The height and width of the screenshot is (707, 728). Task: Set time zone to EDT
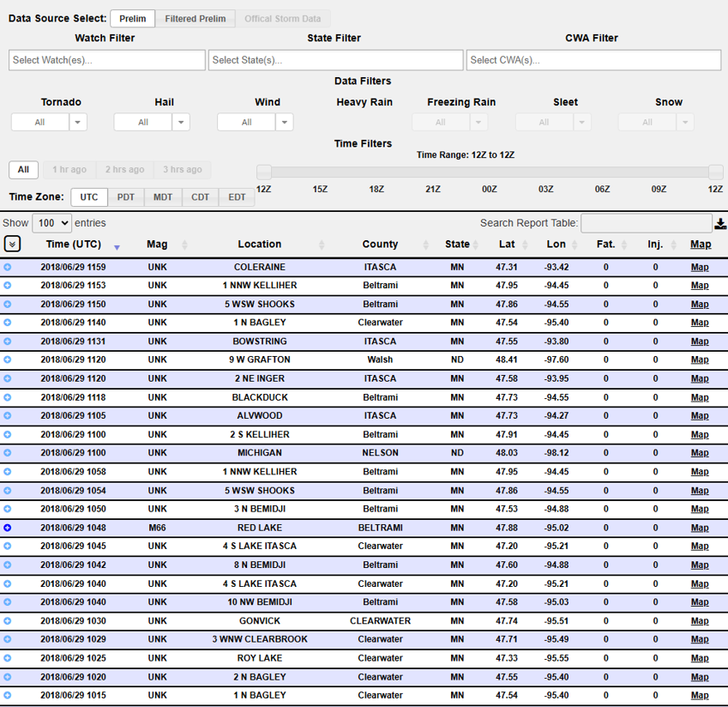click(237, 197)
